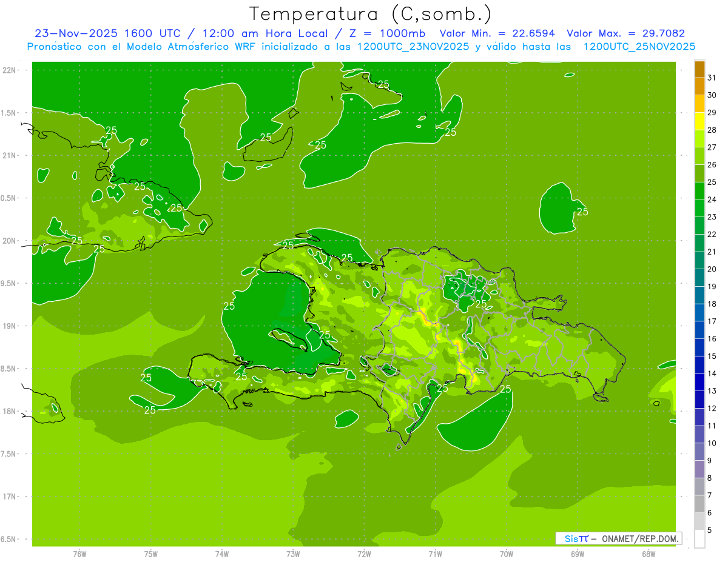The height and width of the screenshot is (562, 728).
Task: Click the '72W' longitude axis label
Action: 364,554
